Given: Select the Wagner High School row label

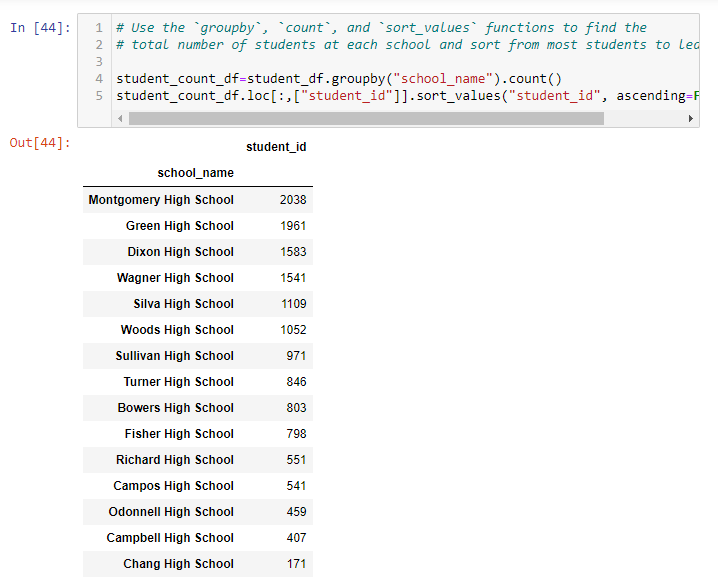Looking at the screenshot, I should pyautogui.click(x=175, y=278).
